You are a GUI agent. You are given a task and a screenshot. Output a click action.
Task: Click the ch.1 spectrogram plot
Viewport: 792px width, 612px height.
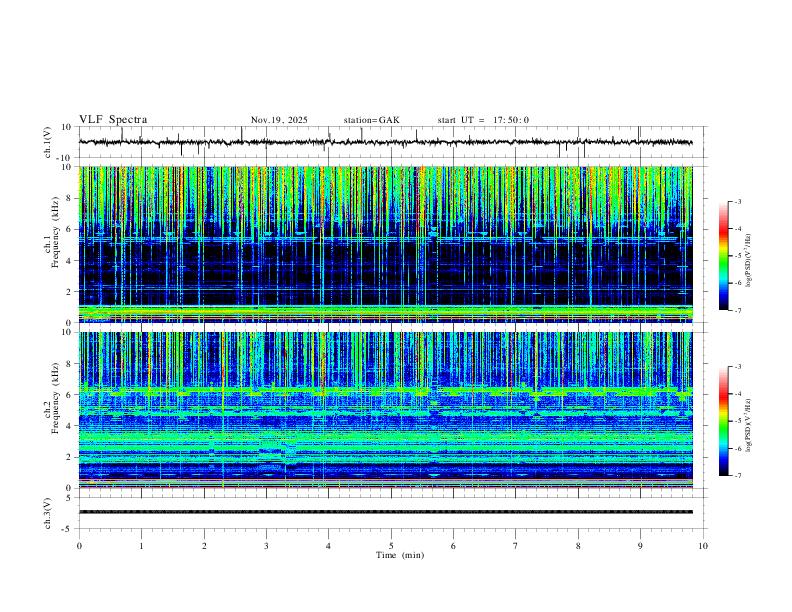386,244
